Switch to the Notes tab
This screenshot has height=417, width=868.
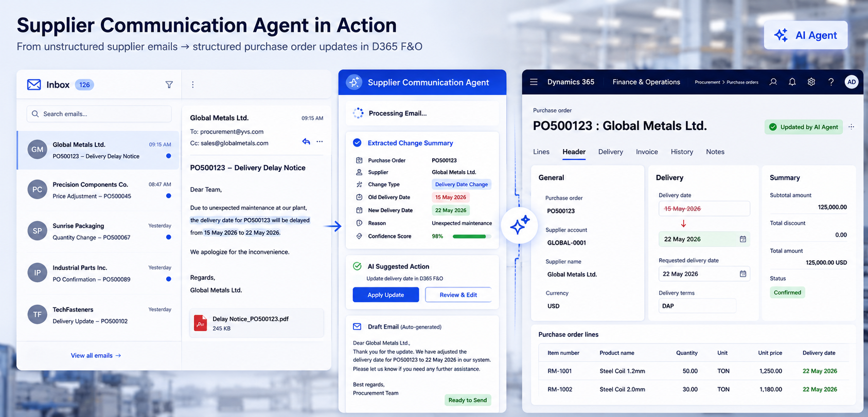[715, 152]
